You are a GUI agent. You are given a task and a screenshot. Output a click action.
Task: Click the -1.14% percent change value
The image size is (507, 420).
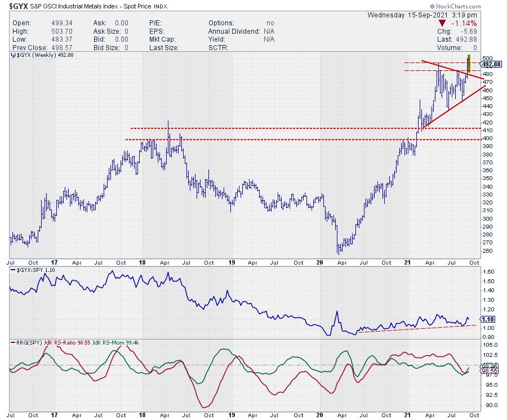pyautogui.click(x=464, y=23)
